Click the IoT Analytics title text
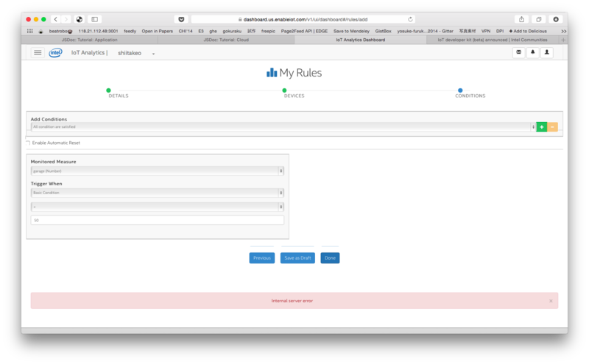This screenshot has height=364, width=589. click(88, 52)
